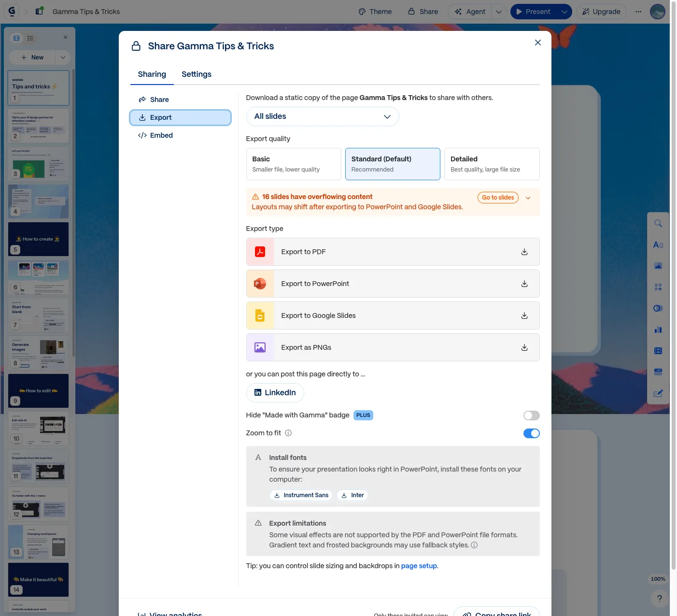This screenshot has height=616, width=677.
Task: Open the page setup link
Action: click(x=419, y=566)
